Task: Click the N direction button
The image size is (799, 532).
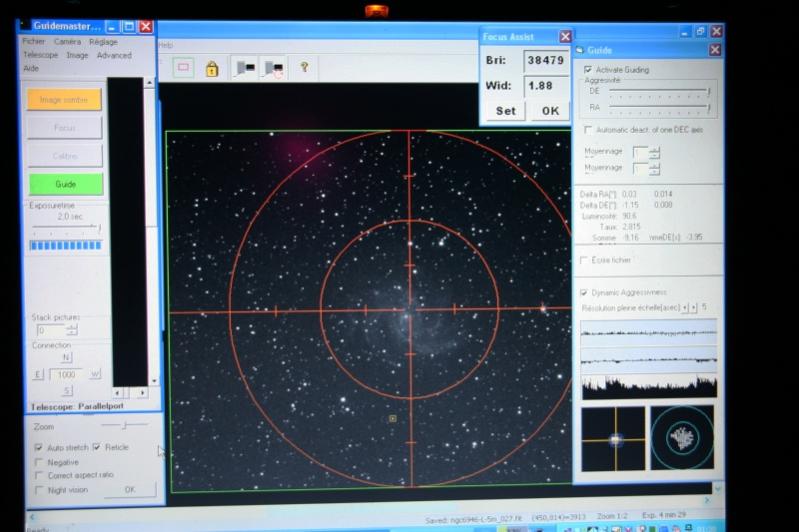Action: click(x=66, y=358)
